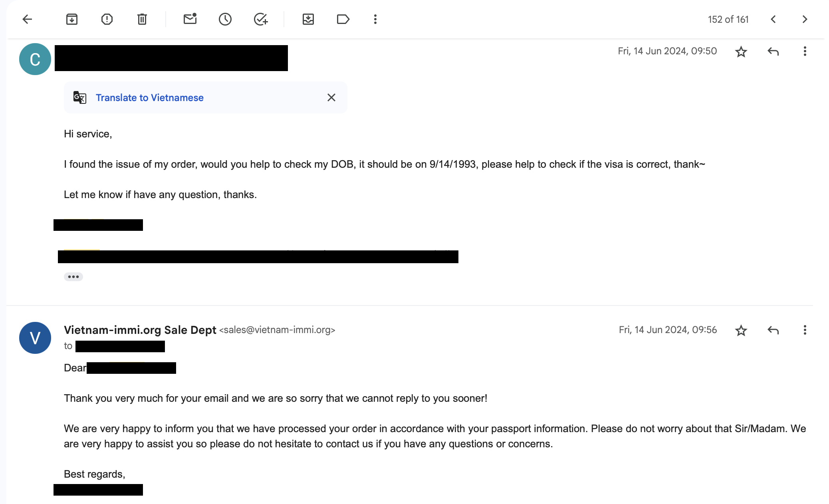Image resolution: width=829 pixels, height=504 pixels.
Task: Delete this conversation with trash icon
Action: point(142,19)
